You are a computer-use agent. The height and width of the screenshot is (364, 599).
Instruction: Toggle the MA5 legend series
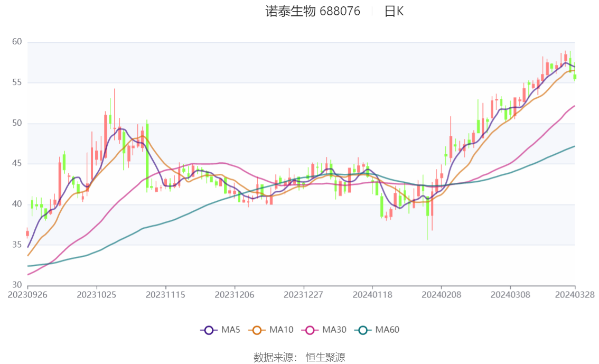(220, 330)
